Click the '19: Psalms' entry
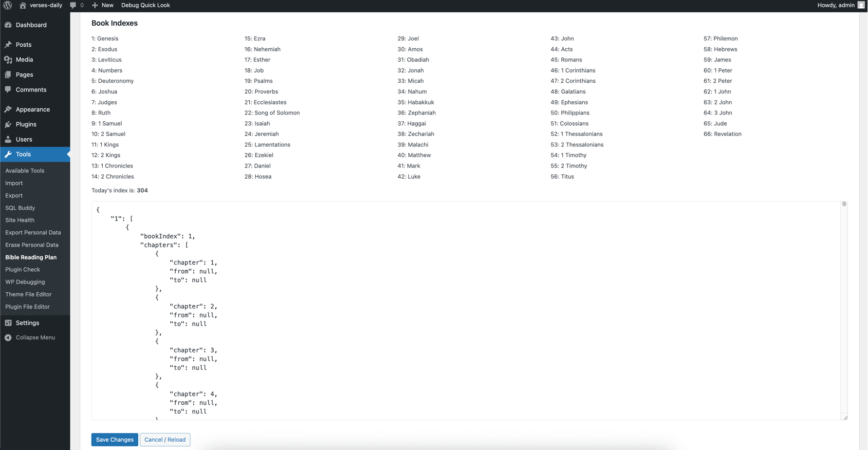The image size is (868, 450). 259,81
